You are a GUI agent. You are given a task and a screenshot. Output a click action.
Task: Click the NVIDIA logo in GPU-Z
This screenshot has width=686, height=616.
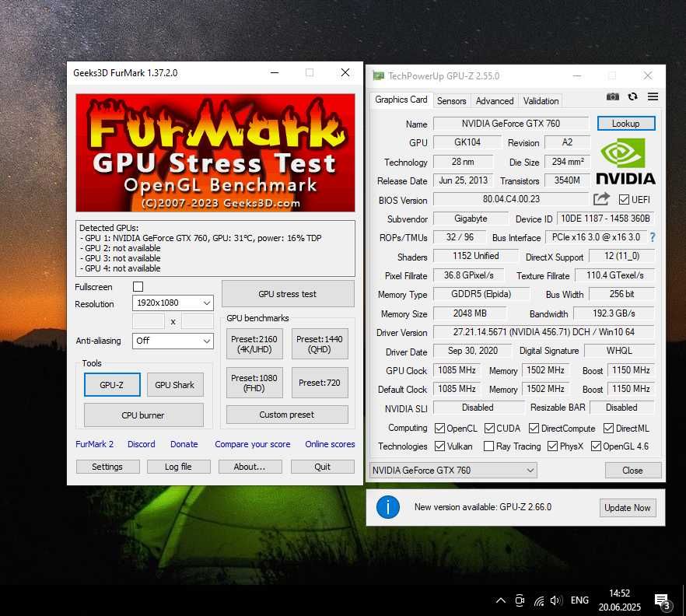pyautogui.click(x=625, y=162)
